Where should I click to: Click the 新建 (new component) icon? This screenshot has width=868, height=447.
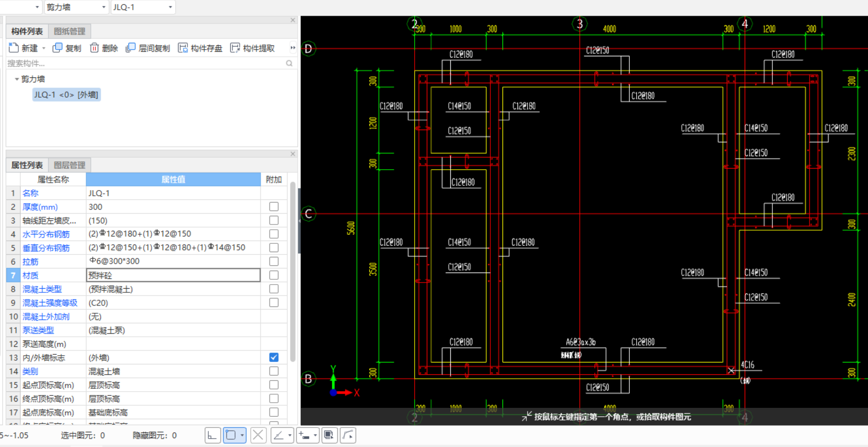click(14, 48)
